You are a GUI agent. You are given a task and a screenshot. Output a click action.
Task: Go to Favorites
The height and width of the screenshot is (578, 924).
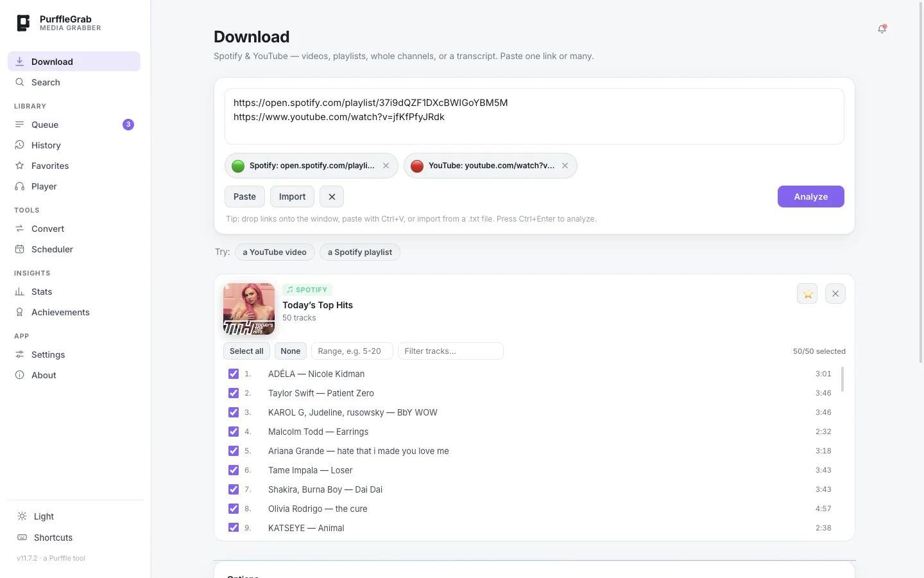coord(74,166)
